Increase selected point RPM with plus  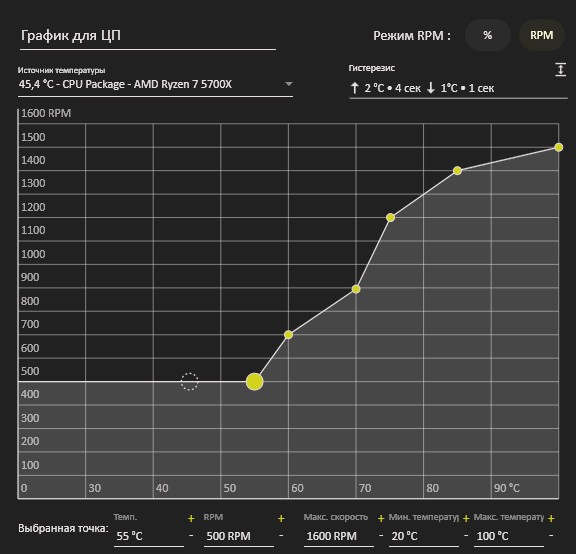tap(281, 518)
